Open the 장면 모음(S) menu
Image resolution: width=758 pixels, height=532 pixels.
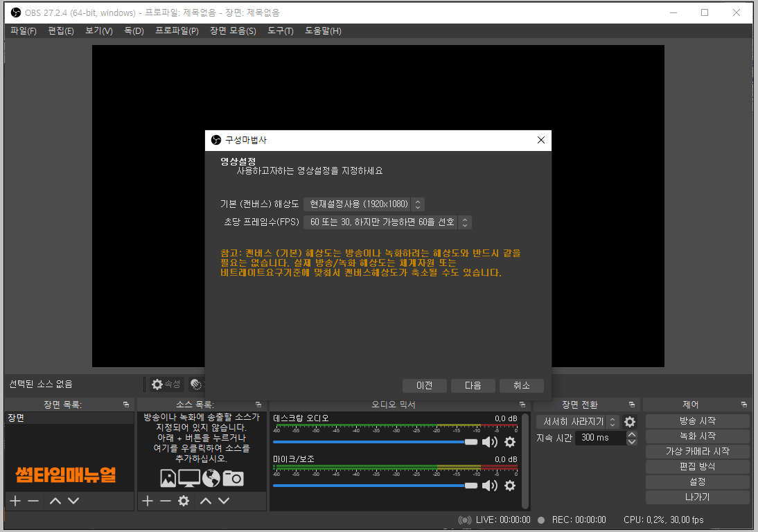[233, 31]
